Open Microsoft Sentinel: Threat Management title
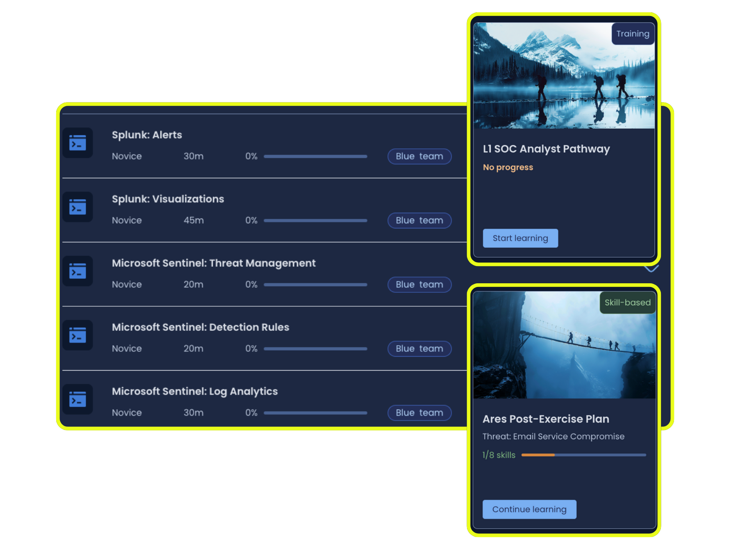The width and height of the screenshot is (747, 560). pyautogui.click(x=214, y=263)
